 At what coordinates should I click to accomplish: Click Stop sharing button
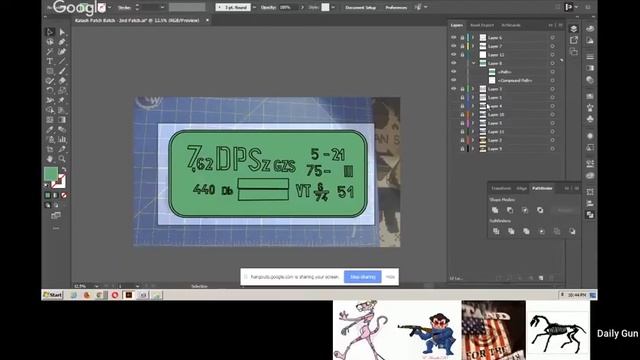[x=362, y=277]
